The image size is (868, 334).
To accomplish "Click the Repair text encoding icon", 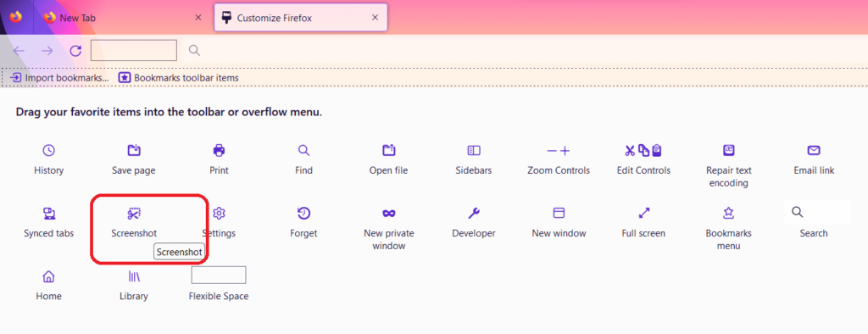I will [x=728, y=150].
